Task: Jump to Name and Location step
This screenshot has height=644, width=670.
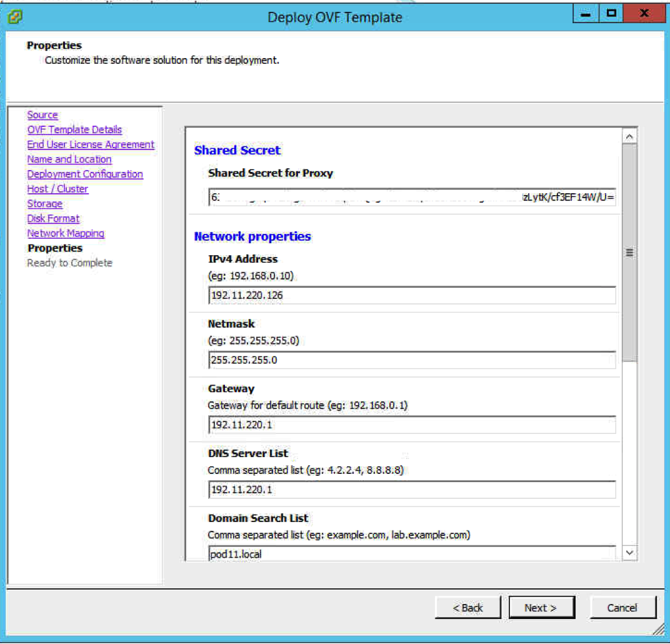Action: (69, 159)
